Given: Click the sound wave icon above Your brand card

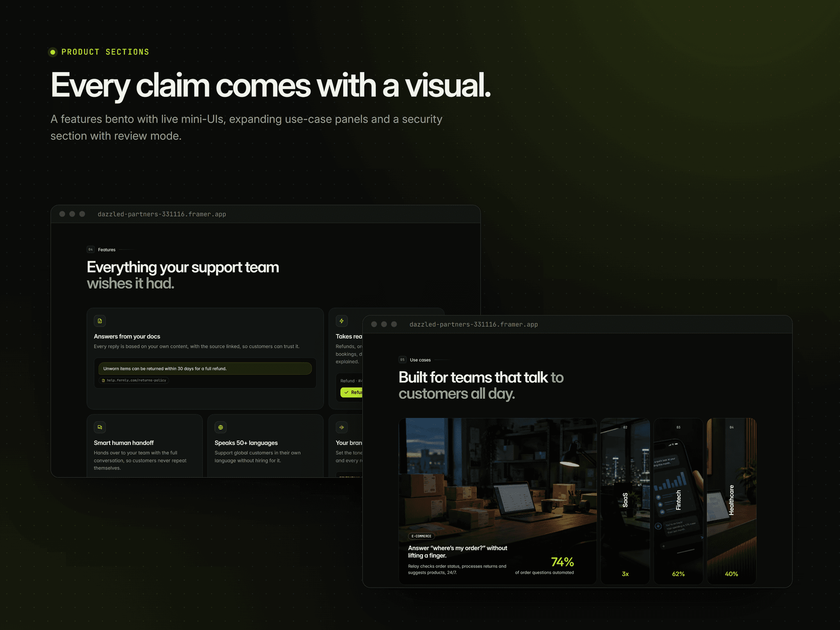Looking at the screenshot, I should click(x=342, y=427).
